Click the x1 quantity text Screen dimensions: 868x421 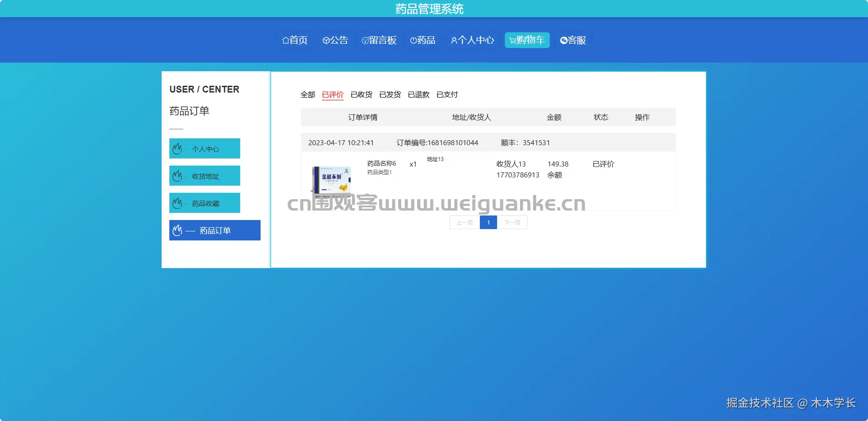tap(413, 164)
